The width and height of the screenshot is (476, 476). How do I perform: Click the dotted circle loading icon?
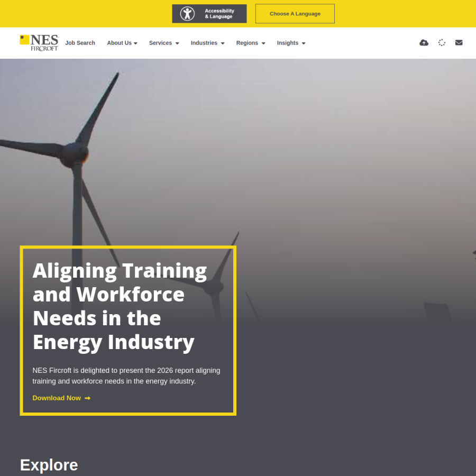click(x=442, y=42)
